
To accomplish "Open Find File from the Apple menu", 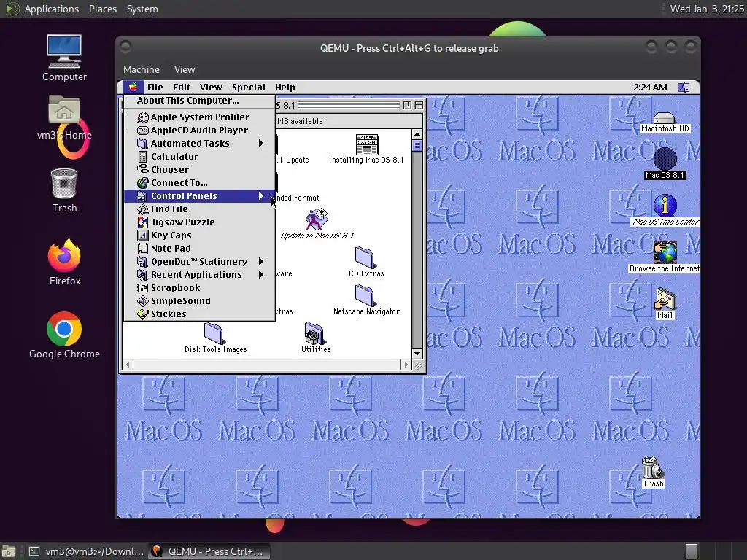I will [x=200, y=209].
